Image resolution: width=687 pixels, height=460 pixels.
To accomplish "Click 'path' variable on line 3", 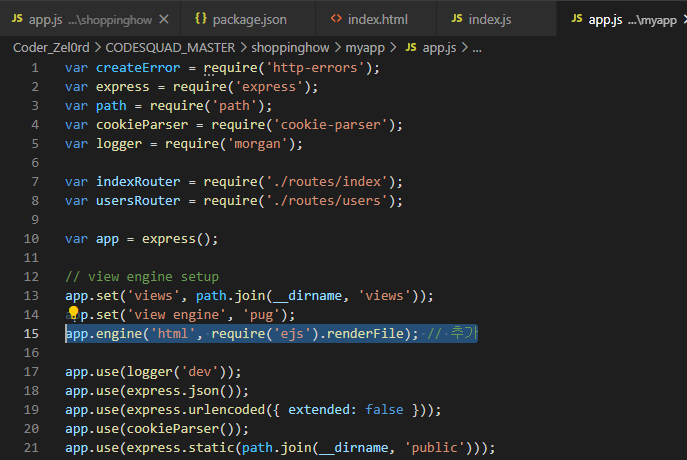I will click(x=111, y=106).
